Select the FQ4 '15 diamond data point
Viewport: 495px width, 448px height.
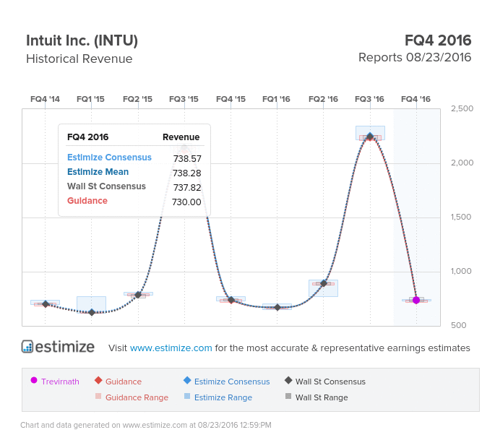[x=231, y=300]
